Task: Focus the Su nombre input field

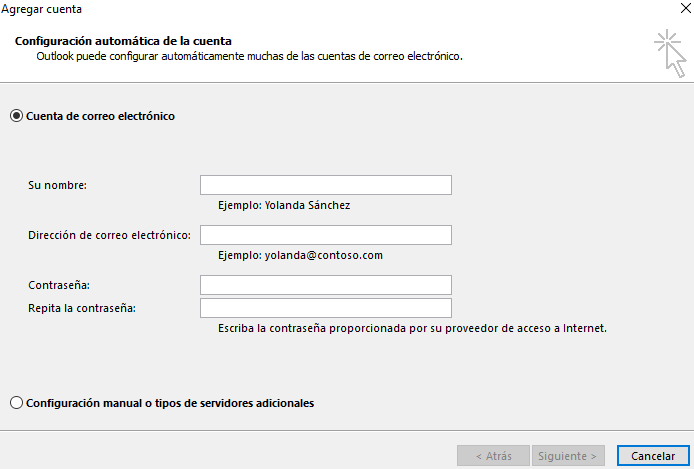Action: (x=326, y=185)
